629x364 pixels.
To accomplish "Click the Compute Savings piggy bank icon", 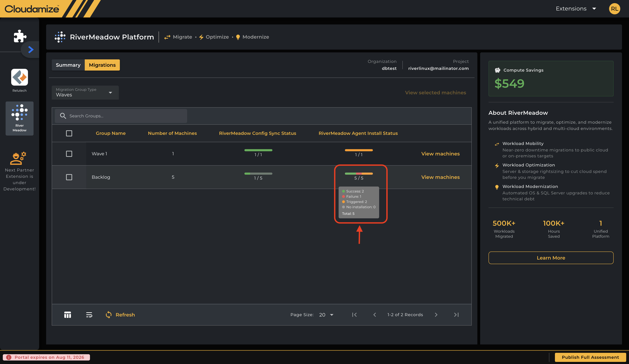I will point(497,70).
